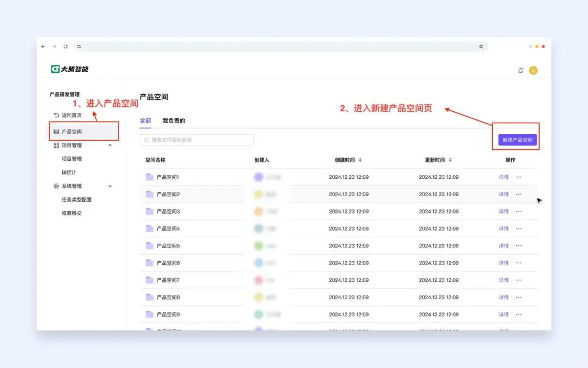Open 详情 for 产品空间3
The height and width of the screenshot is (368, 588).
coord(503,211)
